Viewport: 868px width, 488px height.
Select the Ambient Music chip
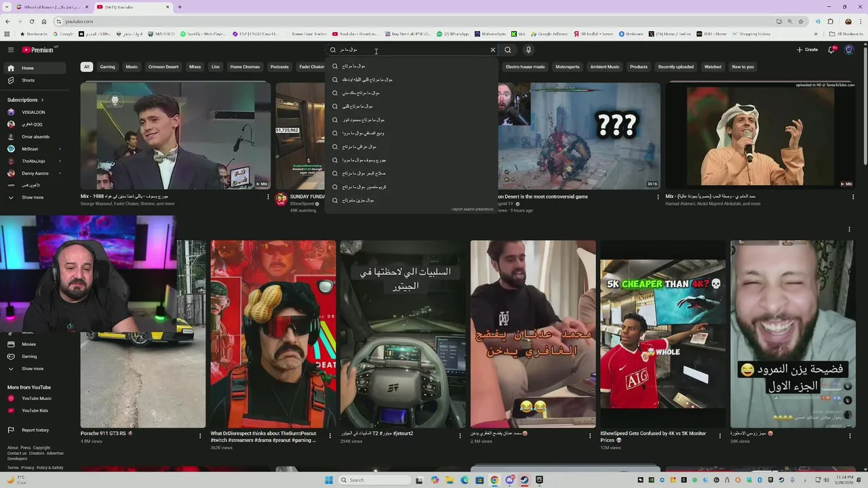click(x=605, y=66)
